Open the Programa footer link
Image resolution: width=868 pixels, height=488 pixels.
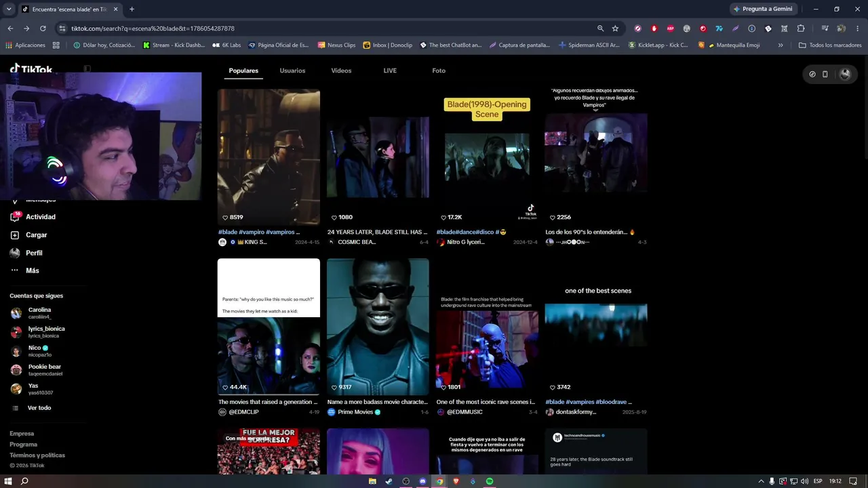[x=24, y=445]
